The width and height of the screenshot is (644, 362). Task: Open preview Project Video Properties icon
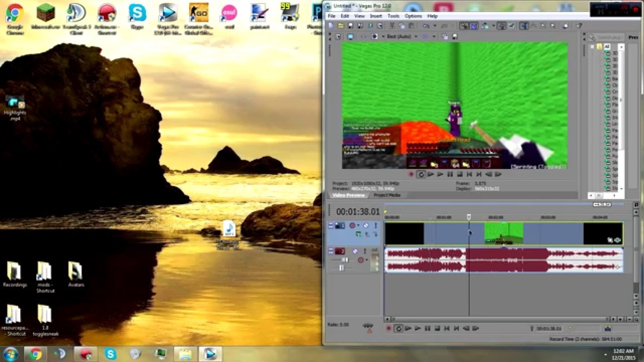point(338,37)
